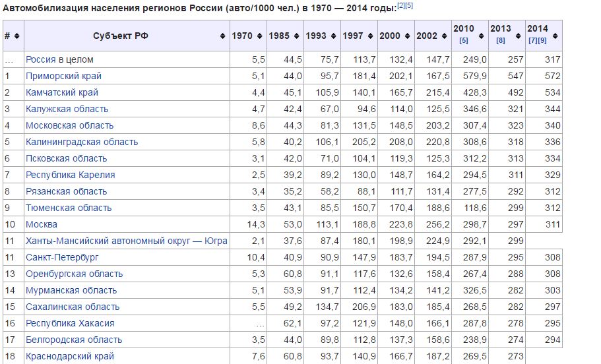This screenshot has width=601, height=364.
Task: Open footnote [8] under the 2013 header
Action: click(x=500, y=41)
